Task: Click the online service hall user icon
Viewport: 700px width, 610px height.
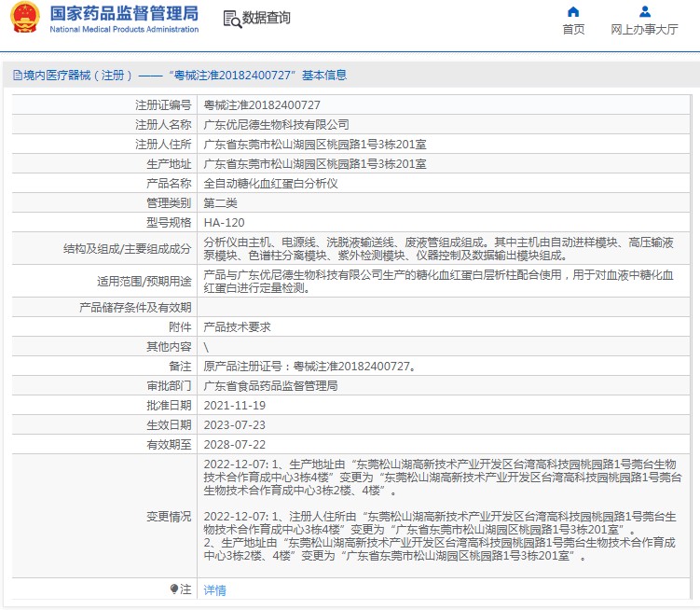Action: 645,11
